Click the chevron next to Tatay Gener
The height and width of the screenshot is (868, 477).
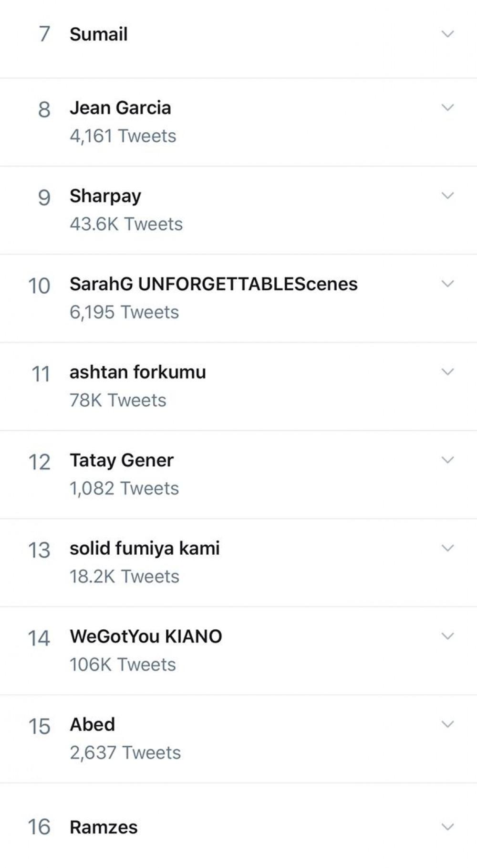447,460
